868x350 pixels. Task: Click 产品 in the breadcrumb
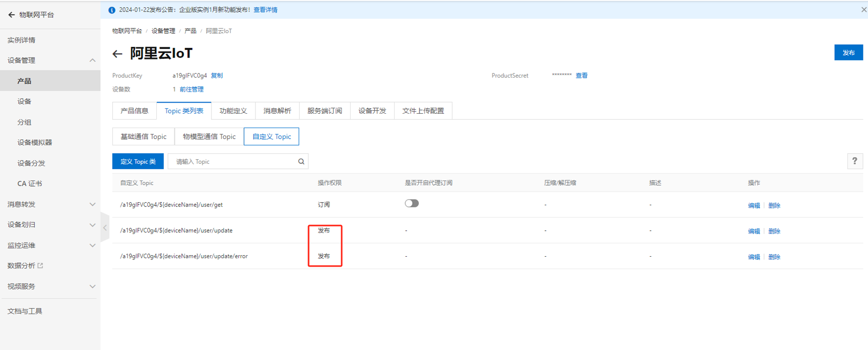coord(190,31)
